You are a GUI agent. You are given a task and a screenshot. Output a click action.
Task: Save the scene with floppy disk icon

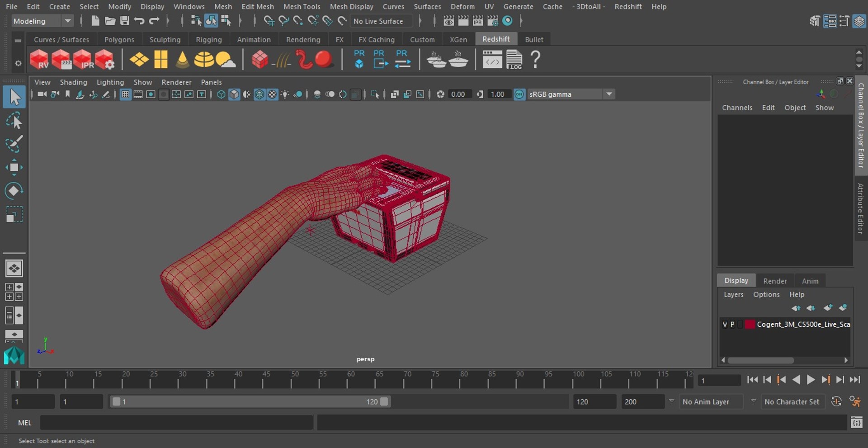pyautogui.click(x=124, y=21)
